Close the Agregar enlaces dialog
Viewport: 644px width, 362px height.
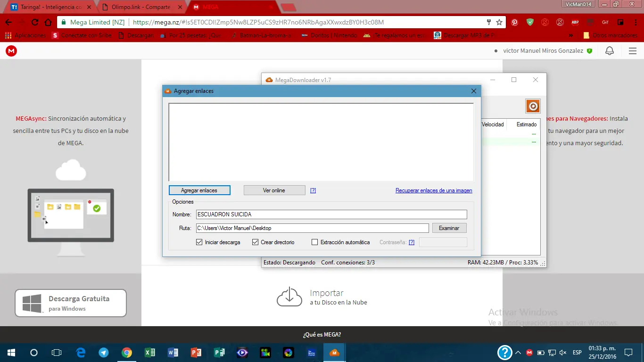(x=474, y=91)
